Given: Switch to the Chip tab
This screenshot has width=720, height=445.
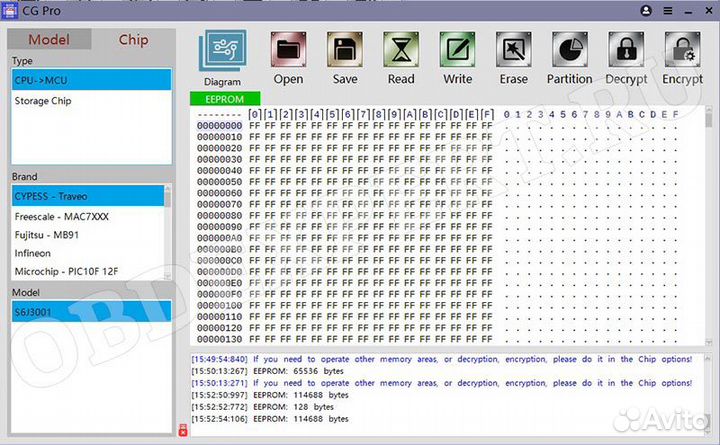Looking at the screenshot, I should pos(133,40).
